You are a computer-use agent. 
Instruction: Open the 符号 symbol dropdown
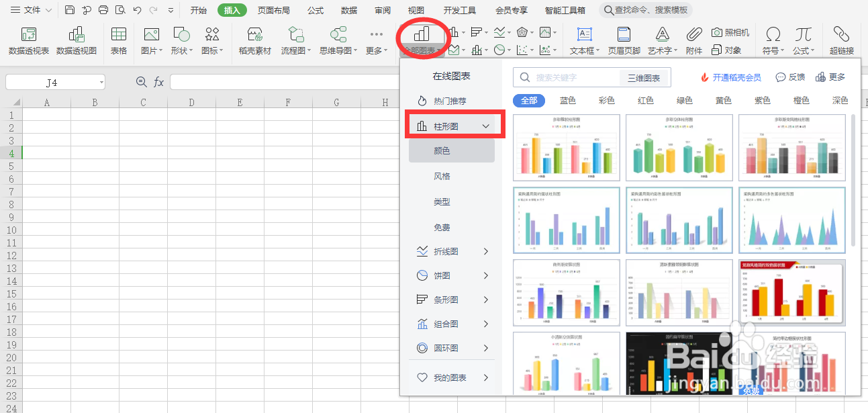pyautogui.click(x=773, y=50)
